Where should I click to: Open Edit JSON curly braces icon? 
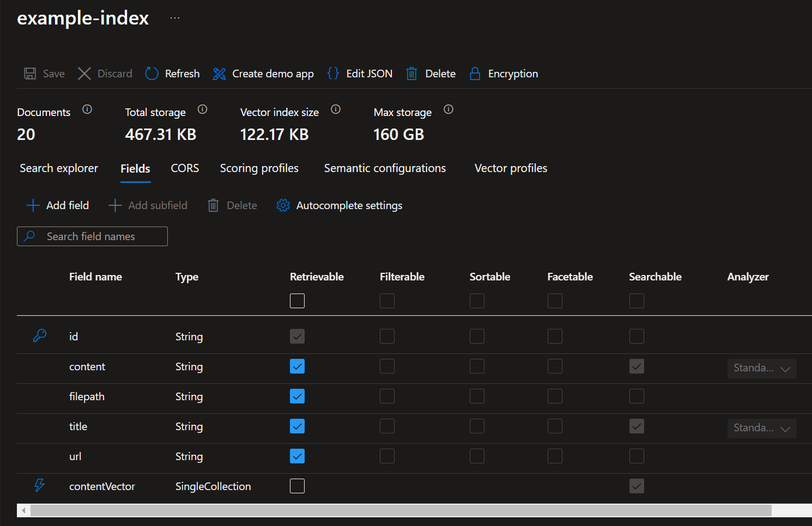pos(333,74)
